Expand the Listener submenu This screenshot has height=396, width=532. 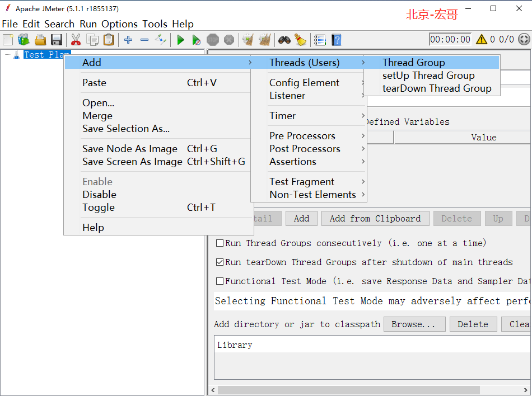point(310,96)
